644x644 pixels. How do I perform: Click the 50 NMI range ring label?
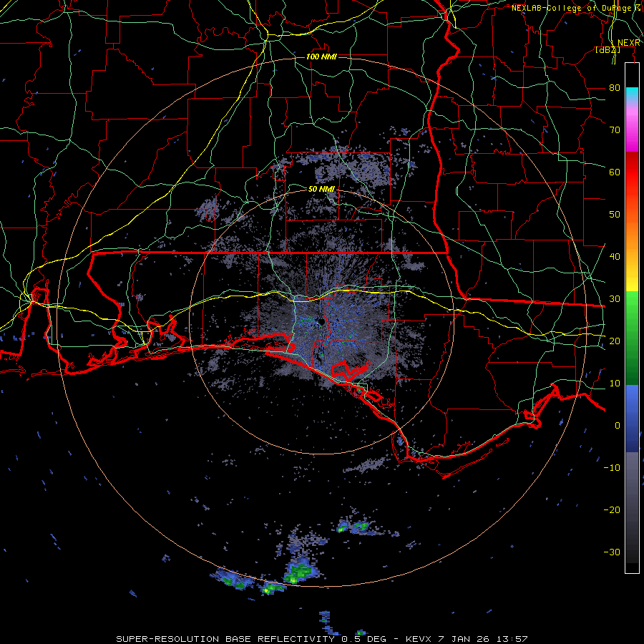pos(321,189)
